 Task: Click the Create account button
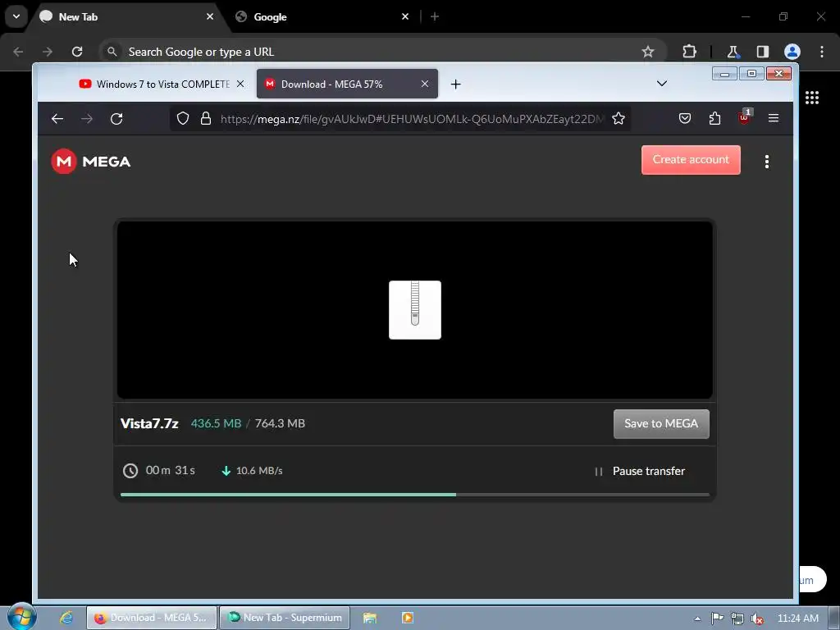click(x=691, y=160)
